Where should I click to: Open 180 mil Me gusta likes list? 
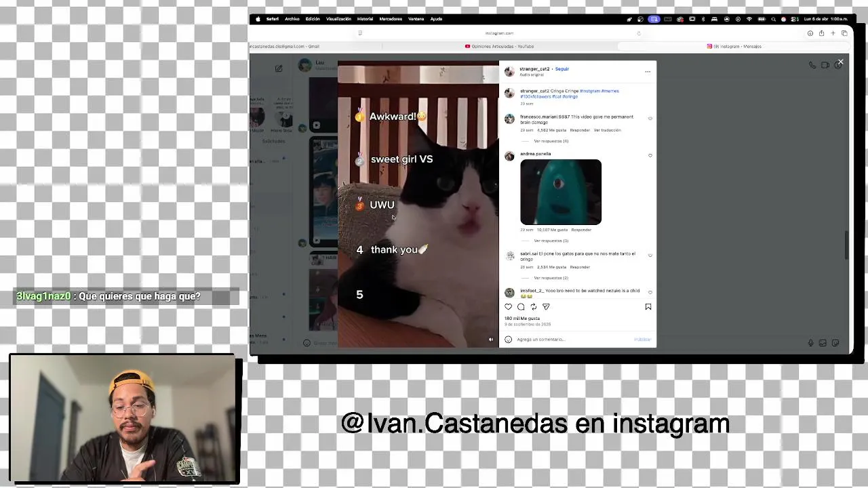point(522,319)
